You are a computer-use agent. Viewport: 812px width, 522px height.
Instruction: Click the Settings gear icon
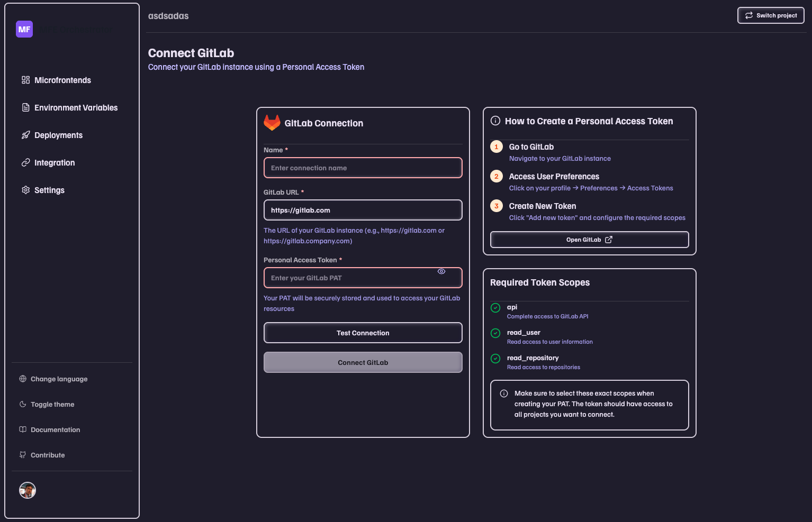[25, 190]
